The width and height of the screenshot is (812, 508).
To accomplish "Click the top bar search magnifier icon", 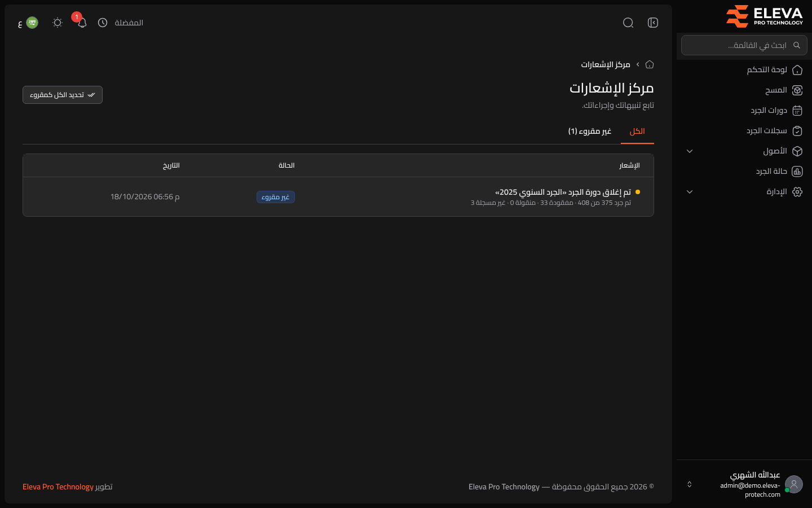I will [628, 23].
